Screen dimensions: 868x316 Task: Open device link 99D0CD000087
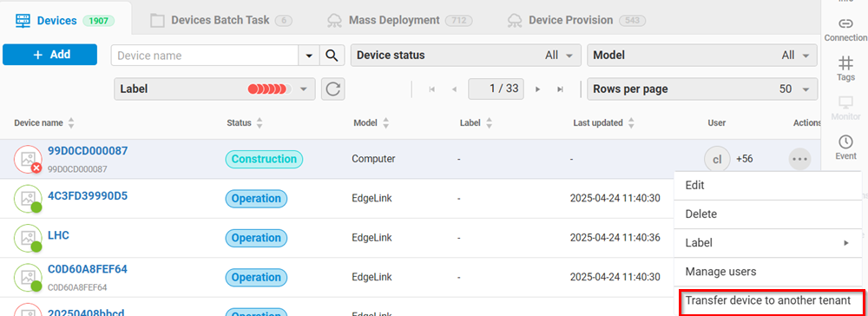(88, 150)
